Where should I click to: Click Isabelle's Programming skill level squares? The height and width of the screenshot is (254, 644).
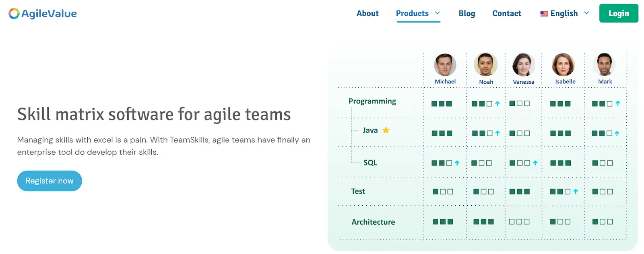560,104
